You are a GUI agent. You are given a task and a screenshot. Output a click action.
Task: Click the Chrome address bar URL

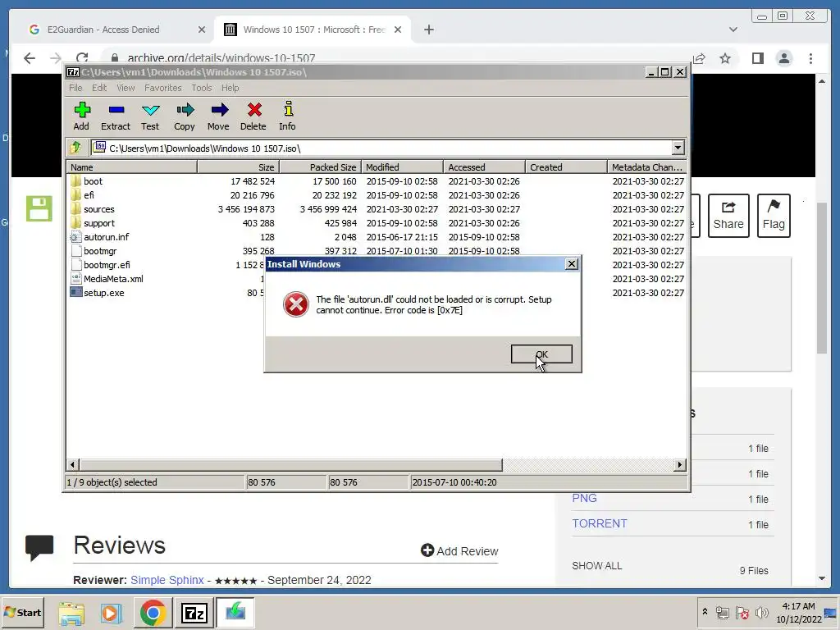point(221,58)
